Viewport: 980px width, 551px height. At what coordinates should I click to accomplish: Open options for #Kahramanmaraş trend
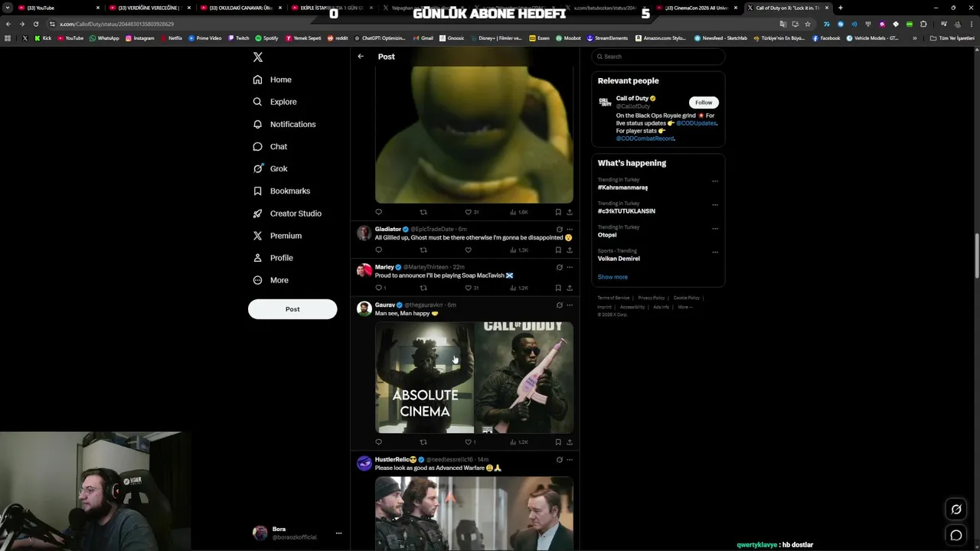pos(715,181)
